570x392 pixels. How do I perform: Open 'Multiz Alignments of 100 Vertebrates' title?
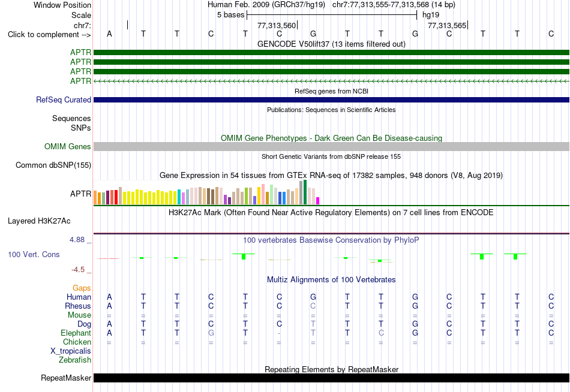[x=331, y=280]
